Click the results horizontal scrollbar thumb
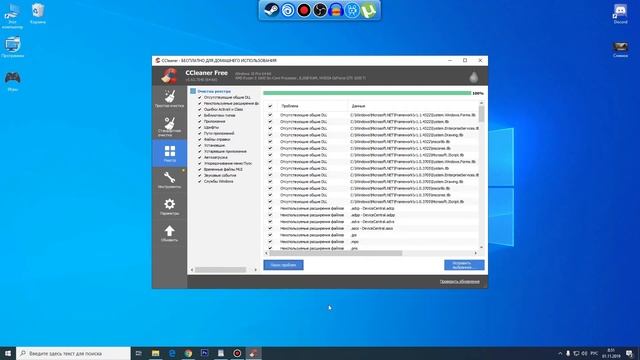The width and height of the screenshot is (640, 360). pos(336,253)
